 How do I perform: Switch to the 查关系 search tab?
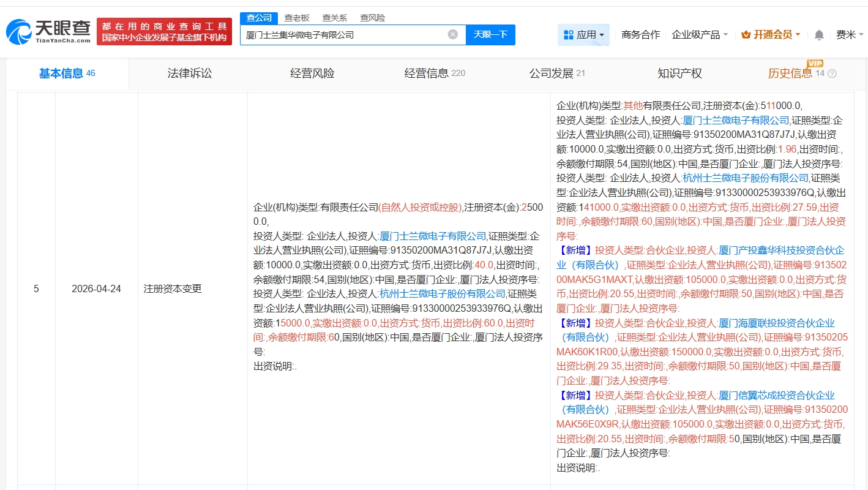pos(334,18)
